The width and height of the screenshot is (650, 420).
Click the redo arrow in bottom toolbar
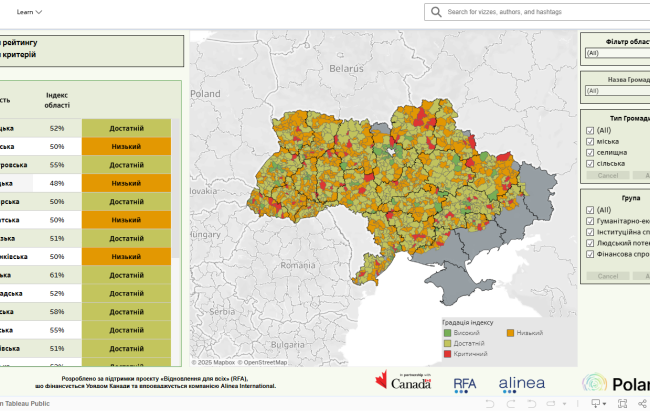[509, 403]
